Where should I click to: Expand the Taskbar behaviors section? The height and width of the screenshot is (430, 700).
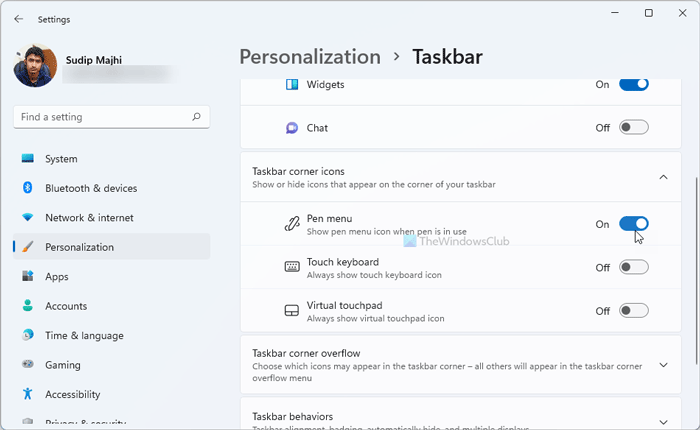pyautogui.click(x=663, y=422)
